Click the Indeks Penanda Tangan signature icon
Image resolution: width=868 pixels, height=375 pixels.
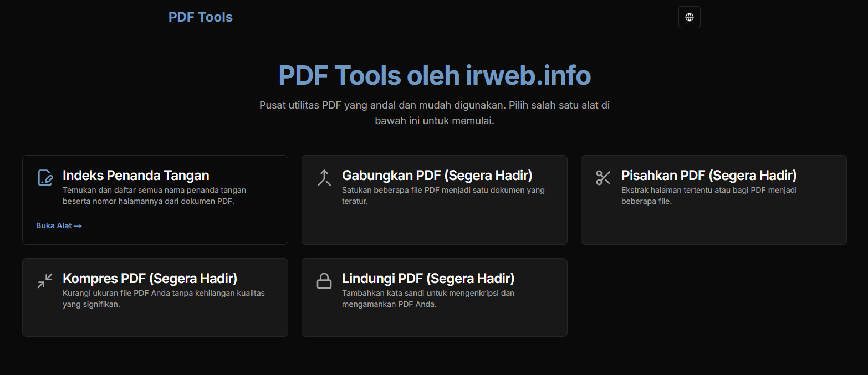[45, 178]
